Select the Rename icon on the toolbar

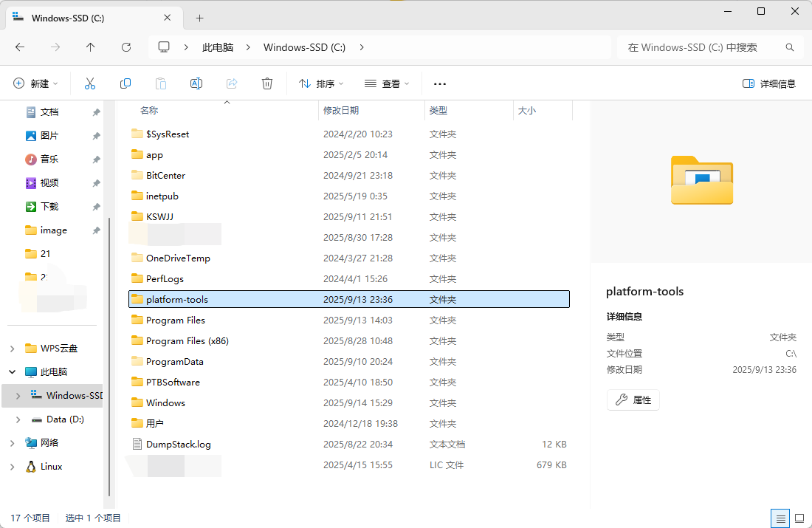tap(196, 83)
